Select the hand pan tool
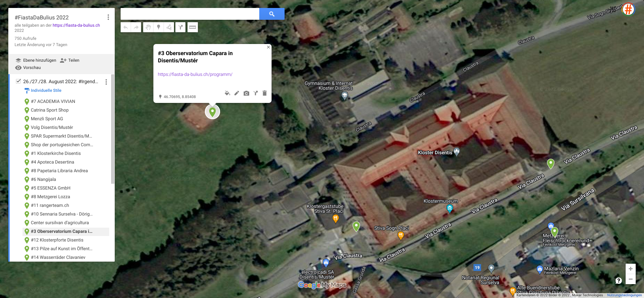Image resolution: width=644 pixels, height=298 pixels. tap(148, 27)
